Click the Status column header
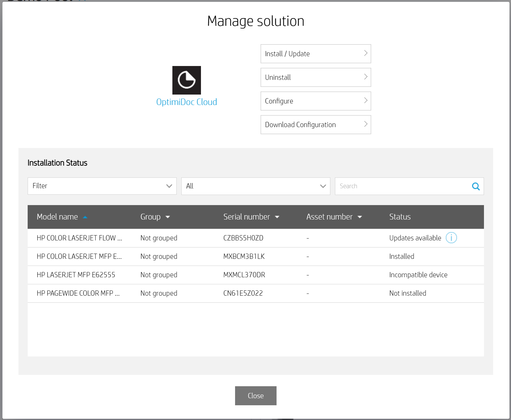This screenshot has height=420, width=511. [400, 217]
